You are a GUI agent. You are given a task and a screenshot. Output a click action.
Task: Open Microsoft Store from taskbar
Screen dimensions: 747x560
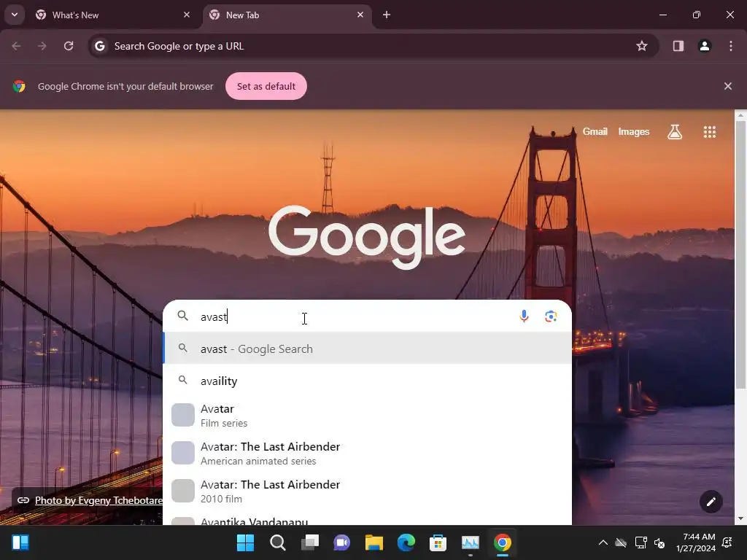pos(438,542)
